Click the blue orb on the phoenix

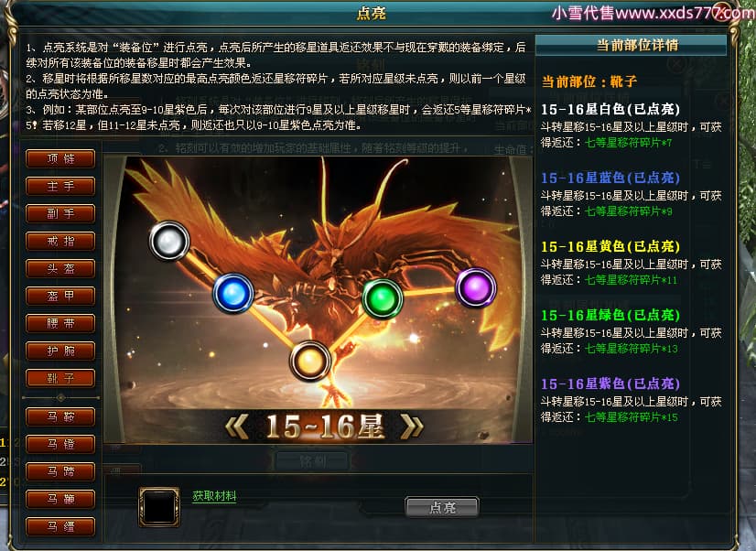pos(233,293)
